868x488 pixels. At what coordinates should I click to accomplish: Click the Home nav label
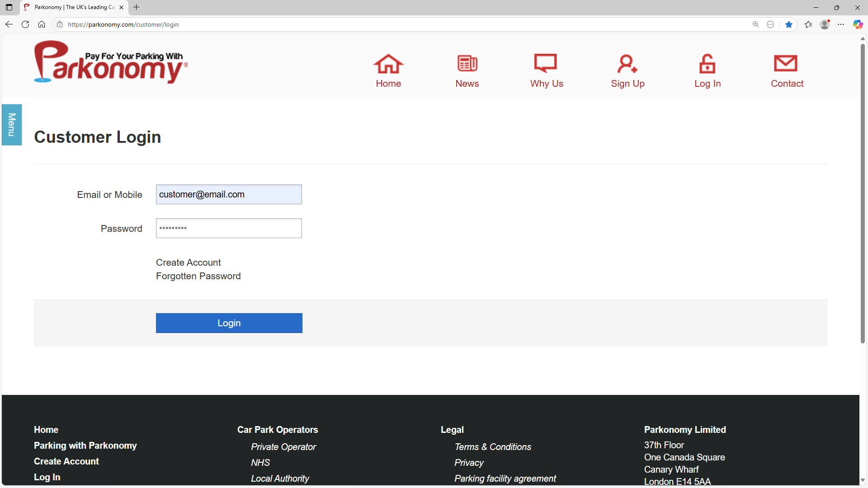coord(388,84)
